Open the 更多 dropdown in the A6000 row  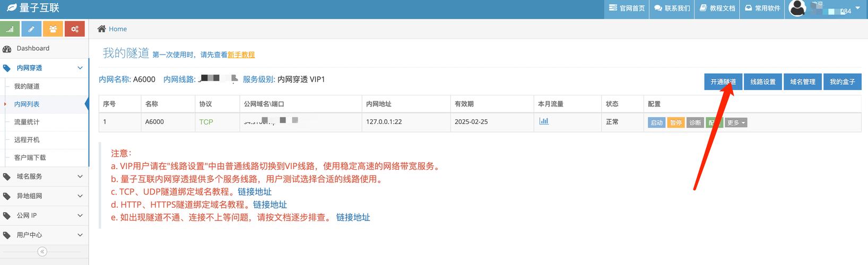coord(736,122)
